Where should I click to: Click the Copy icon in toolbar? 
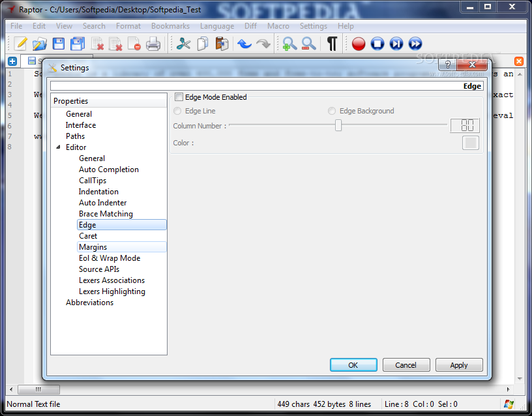coord(203,44)
